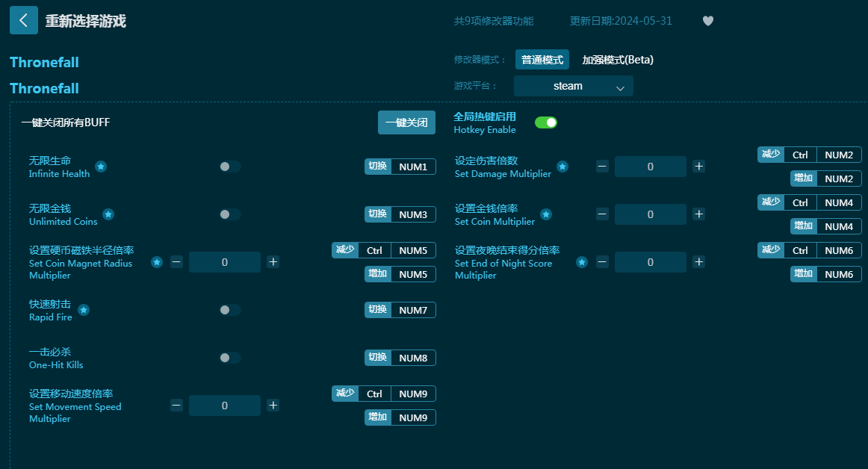Enable One-Hit Kills switch

pyautogui.click(x=230, y=358)
